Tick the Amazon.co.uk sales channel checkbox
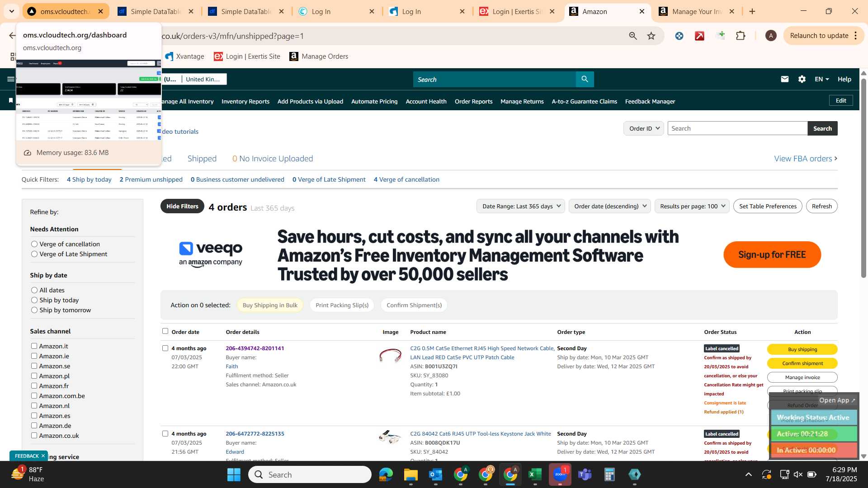 coord(34,435)
